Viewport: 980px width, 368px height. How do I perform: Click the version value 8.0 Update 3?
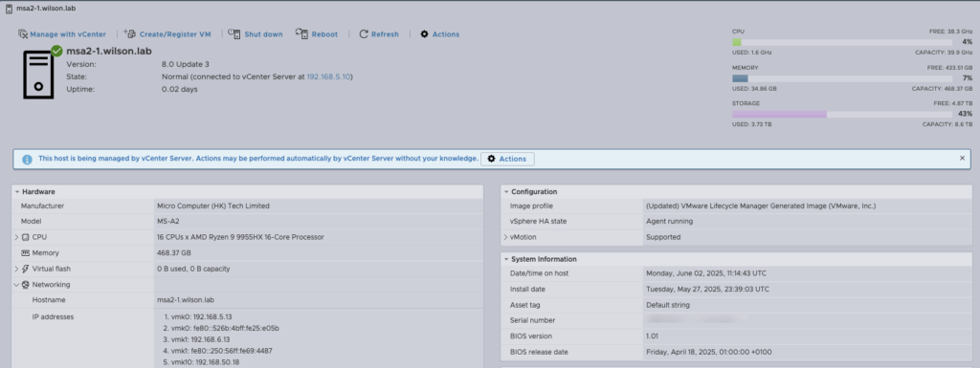pyautogui.click(x=186, y=64)
